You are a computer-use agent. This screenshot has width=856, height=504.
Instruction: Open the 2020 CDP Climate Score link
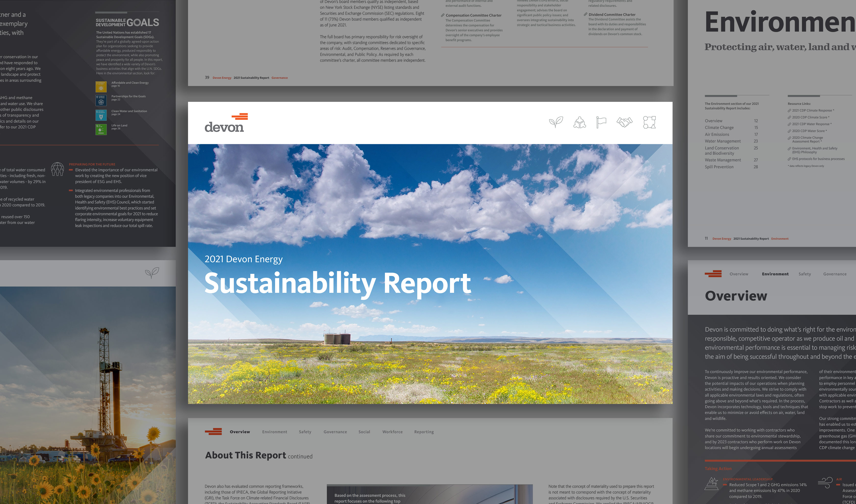pyautogui.click(x=810, y=117)
